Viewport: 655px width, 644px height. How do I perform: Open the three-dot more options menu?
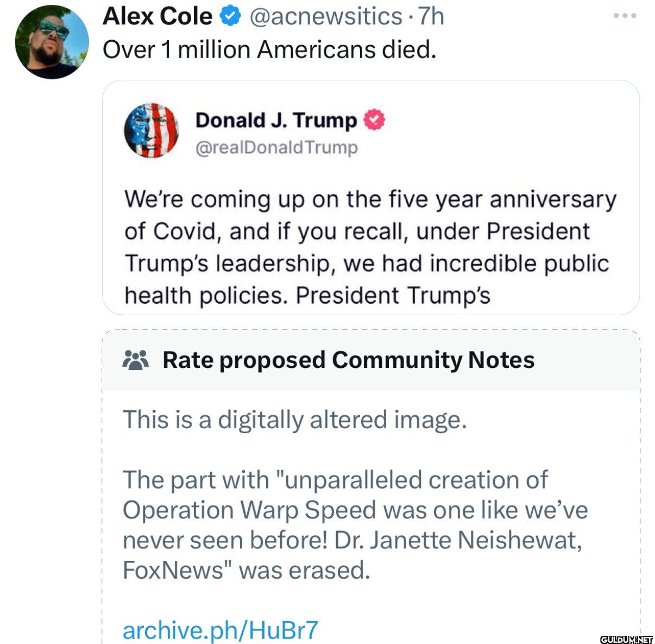click(625, 16)
